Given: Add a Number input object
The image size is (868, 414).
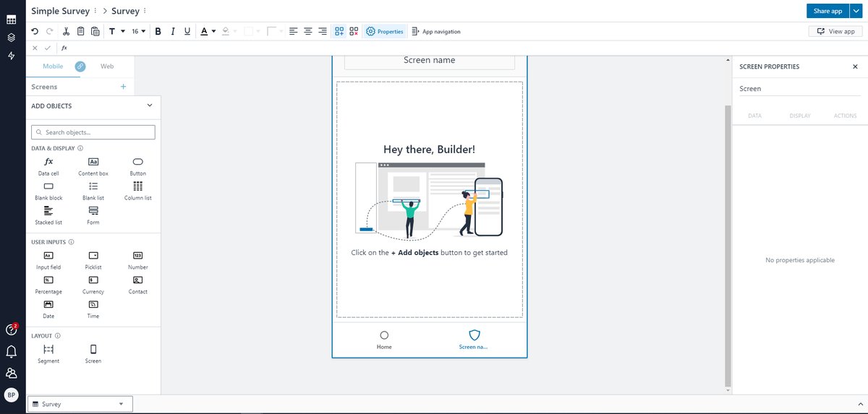Looking at the screenshot, I should coord(138,261).
